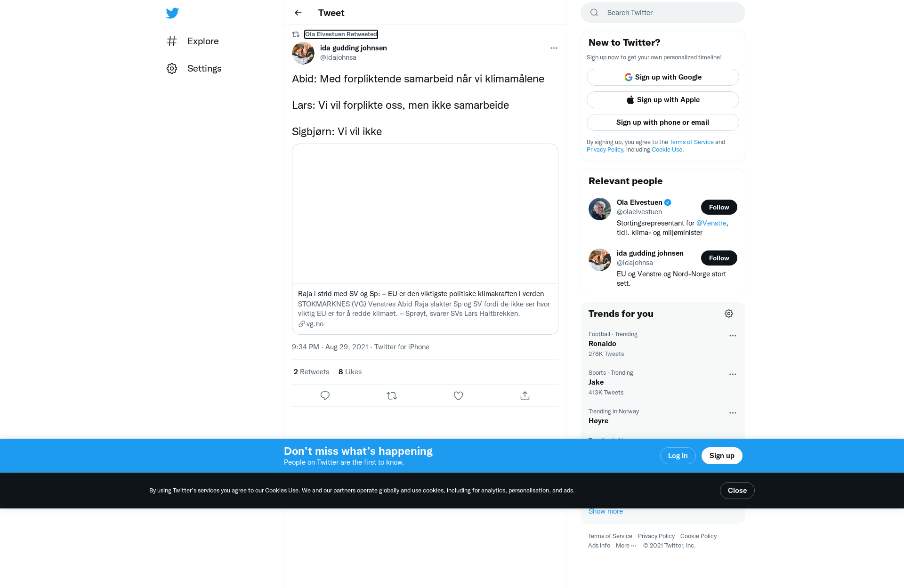
Task: Click the Search Twitter field
Action: (663, 13)
